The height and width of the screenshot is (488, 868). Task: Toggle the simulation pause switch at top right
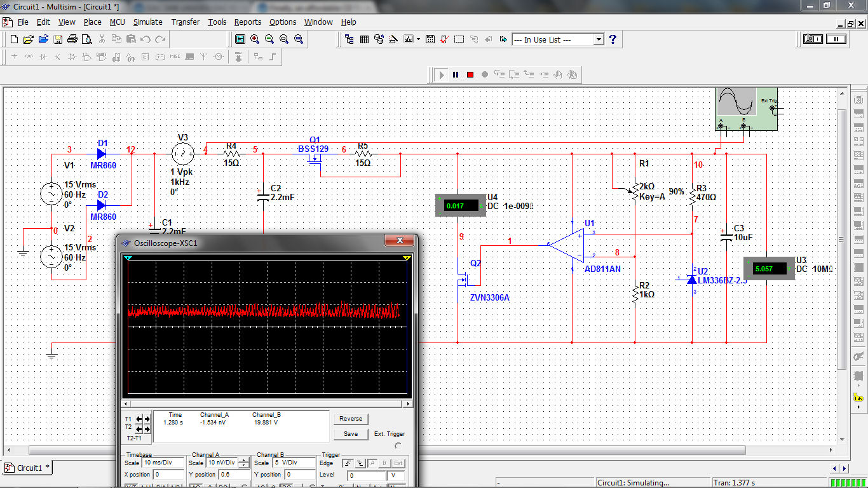click(x=836, y=39)
